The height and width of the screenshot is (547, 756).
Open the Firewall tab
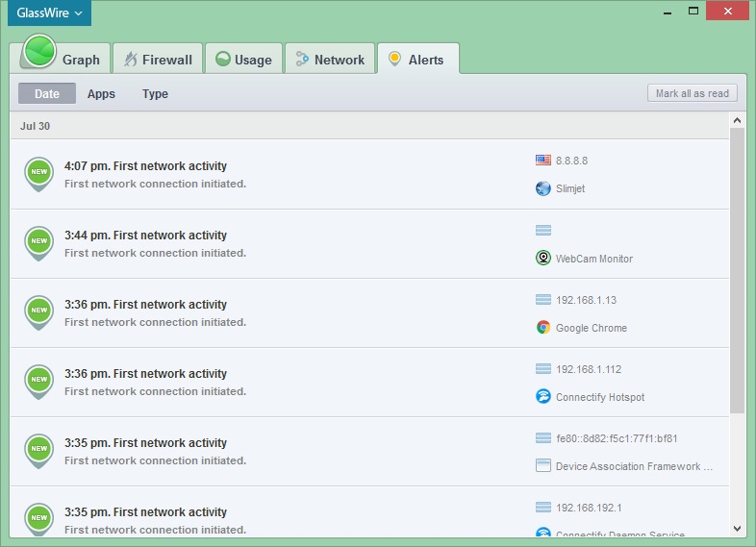158,59
